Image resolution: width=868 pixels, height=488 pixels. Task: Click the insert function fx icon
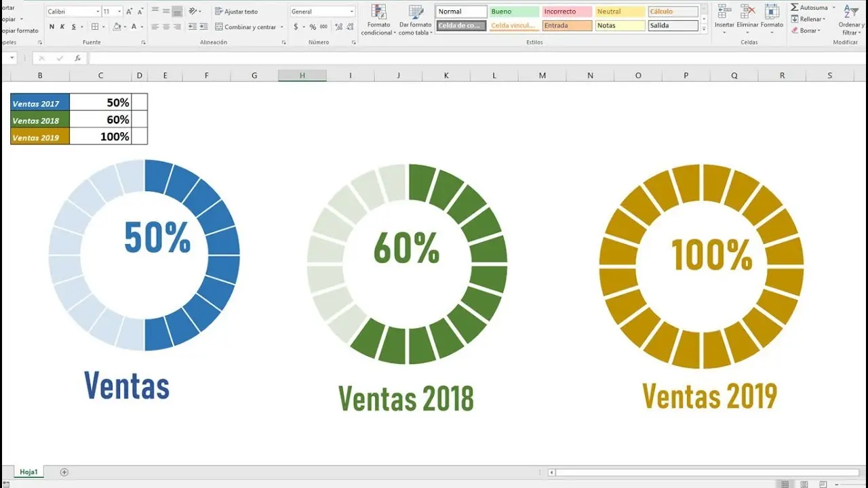[x=78, y=58]
